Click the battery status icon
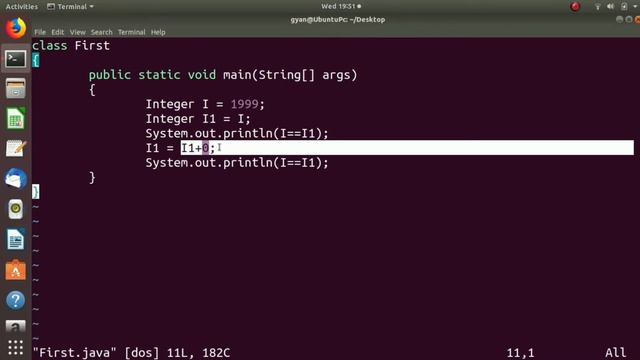This screenshot has width=640, height=360. (x=624, y=7)
